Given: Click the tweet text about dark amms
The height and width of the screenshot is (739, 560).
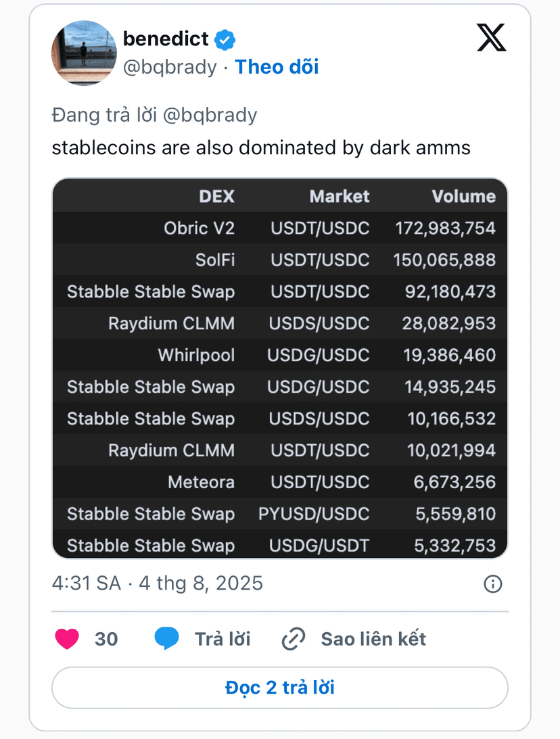Looking at the screenshot, I should click(261, 147).
